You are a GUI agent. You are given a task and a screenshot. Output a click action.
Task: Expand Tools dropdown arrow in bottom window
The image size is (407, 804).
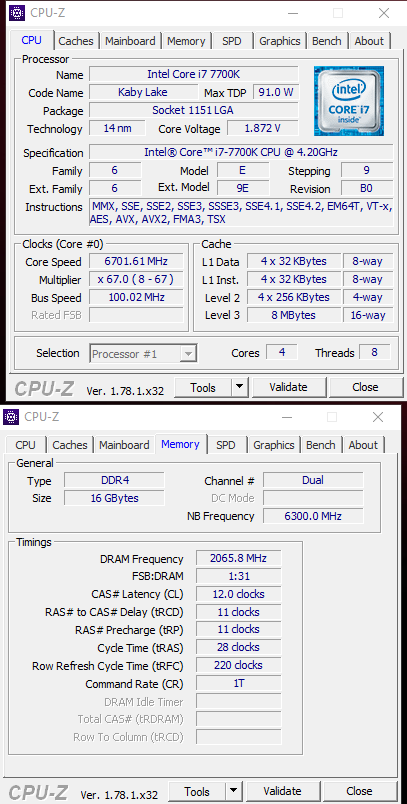click(x=233, y=792)
